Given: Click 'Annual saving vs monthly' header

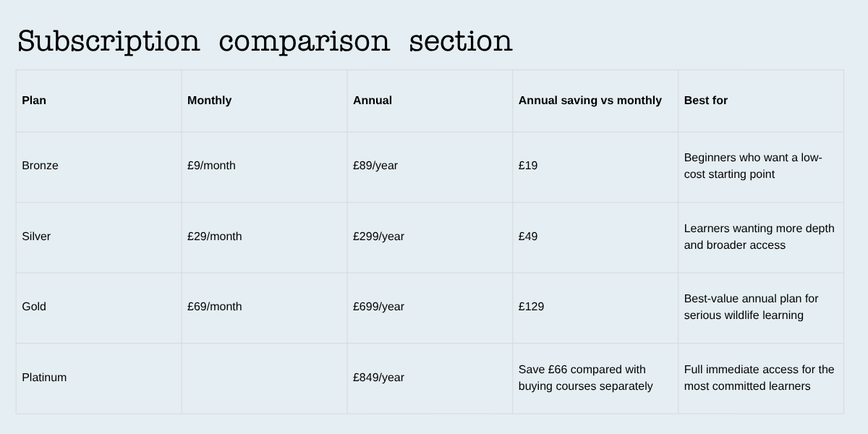Looking at the screenshot, I should point(590,101).
